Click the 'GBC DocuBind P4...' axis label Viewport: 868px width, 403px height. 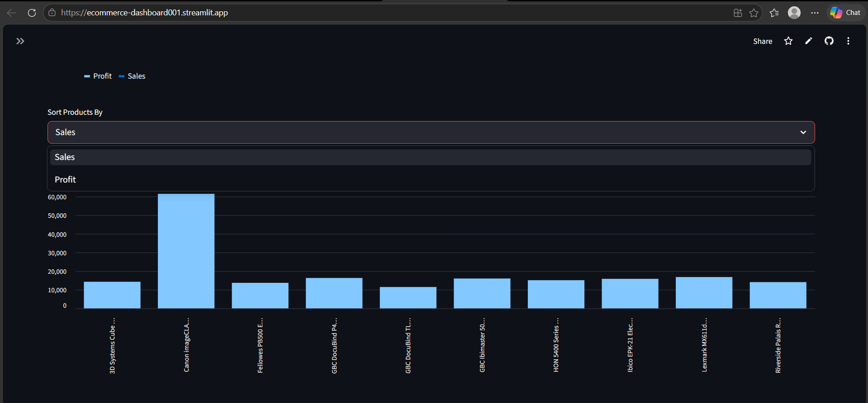click(334, 346)
